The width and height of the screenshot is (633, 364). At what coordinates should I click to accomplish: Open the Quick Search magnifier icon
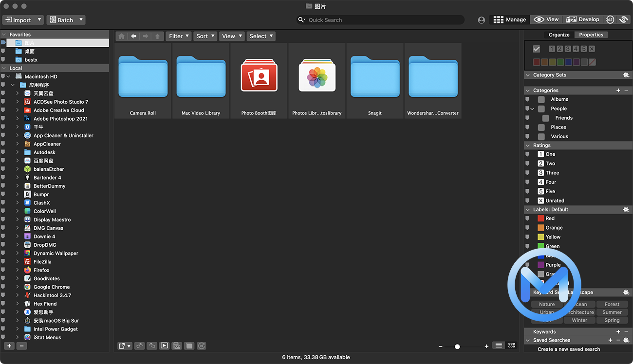(x=301, y=20)
